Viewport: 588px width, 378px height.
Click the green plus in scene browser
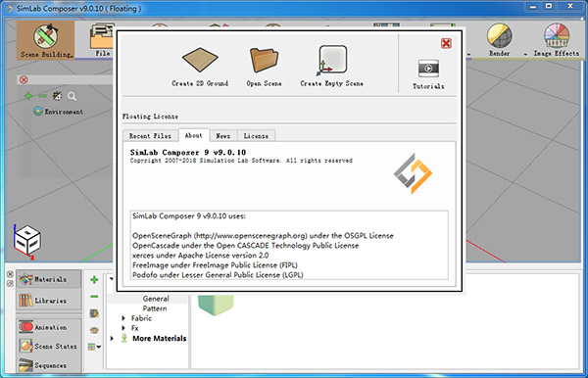click(x=28, y=96)
